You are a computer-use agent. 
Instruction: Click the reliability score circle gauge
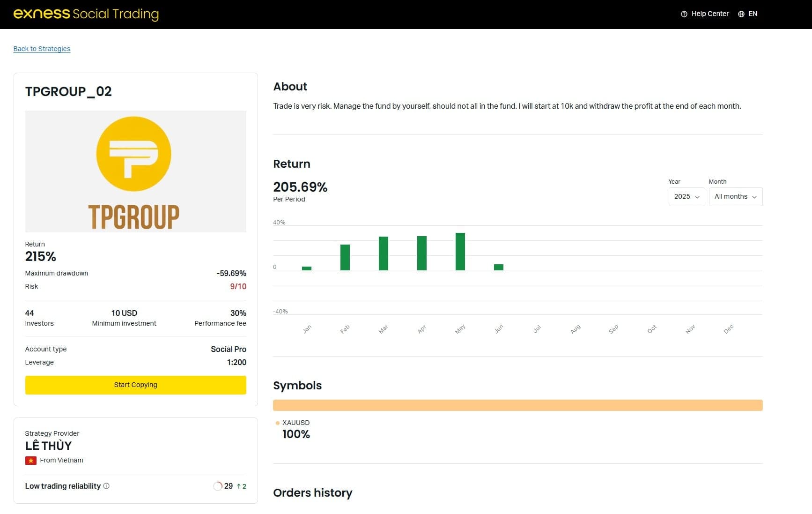coord(218,486)
